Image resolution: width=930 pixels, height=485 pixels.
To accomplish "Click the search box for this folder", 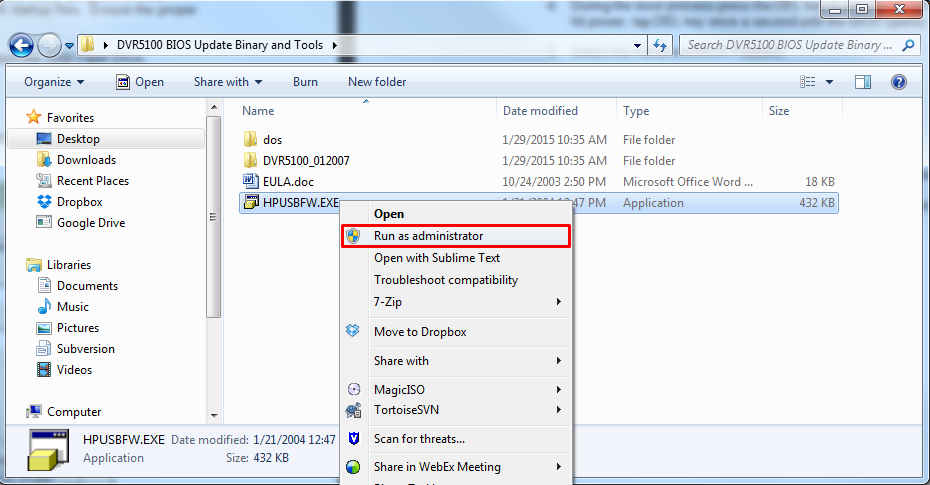I will point(792,45).
